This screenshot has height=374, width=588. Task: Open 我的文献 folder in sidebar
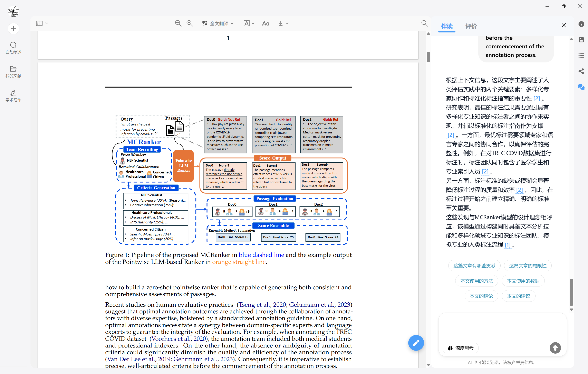click(13, 72)
